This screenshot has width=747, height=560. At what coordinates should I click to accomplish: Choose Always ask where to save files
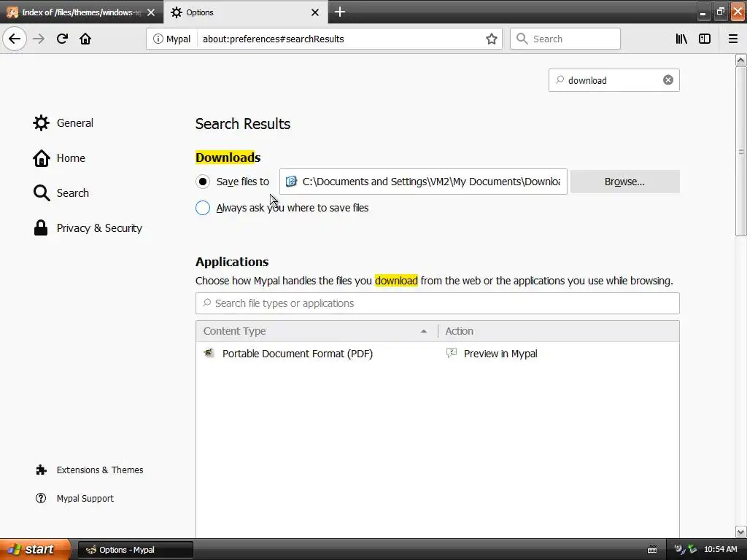pyautogui.click(x=203, y=208)
